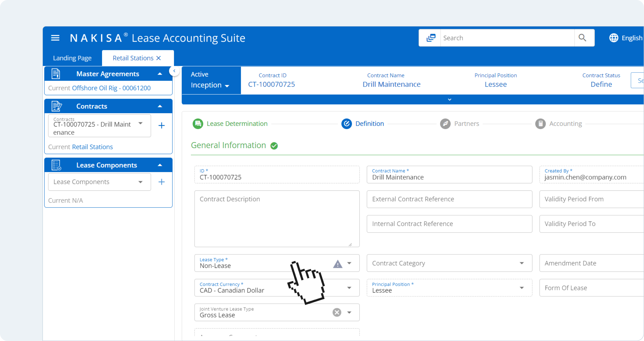Viewport: 644px width, 341px height.
Task: Click the globe language icon
Action: 614,38
